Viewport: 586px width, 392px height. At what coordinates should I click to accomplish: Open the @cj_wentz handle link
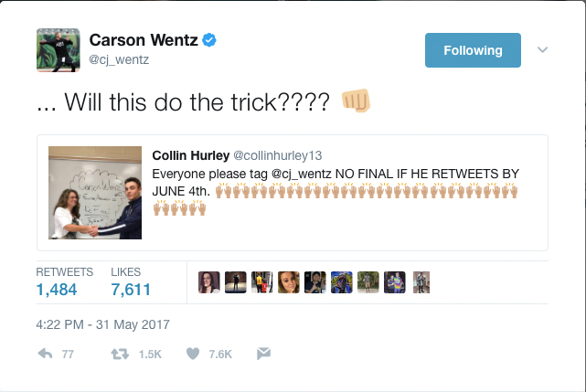tap(119, 59)
